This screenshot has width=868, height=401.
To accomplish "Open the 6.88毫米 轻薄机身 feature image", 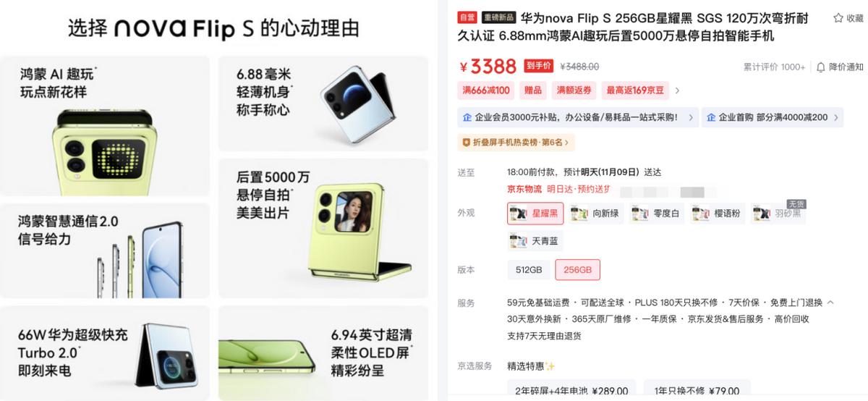I will (323, 103).
